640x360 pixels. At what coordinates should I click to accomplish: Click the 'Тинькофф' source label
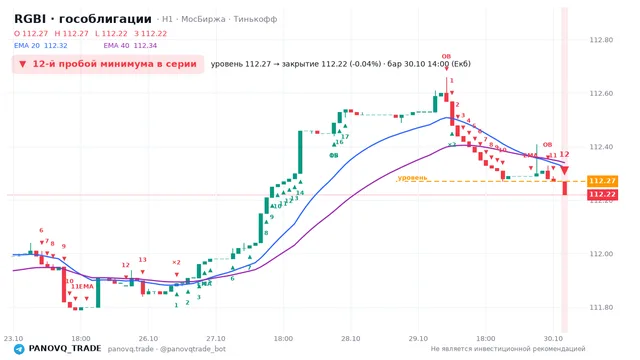(255, 19)
